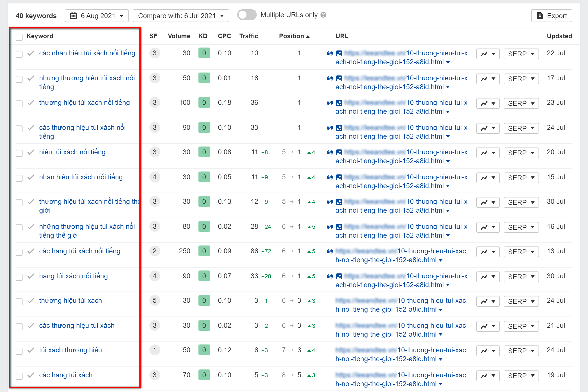
Task: Click the checkmark icon next to các hãng túi xách
Action: click(x=31, y=375)
